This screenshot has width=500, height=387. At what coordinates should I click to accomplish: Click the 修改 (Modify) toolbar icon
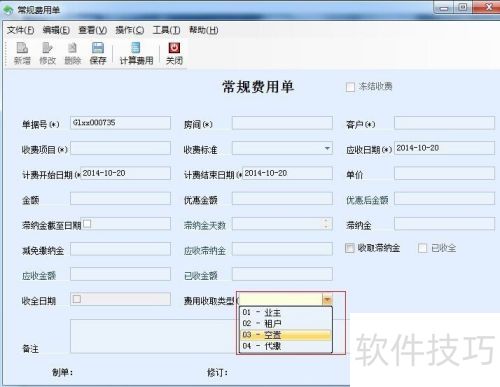(47, 53)
